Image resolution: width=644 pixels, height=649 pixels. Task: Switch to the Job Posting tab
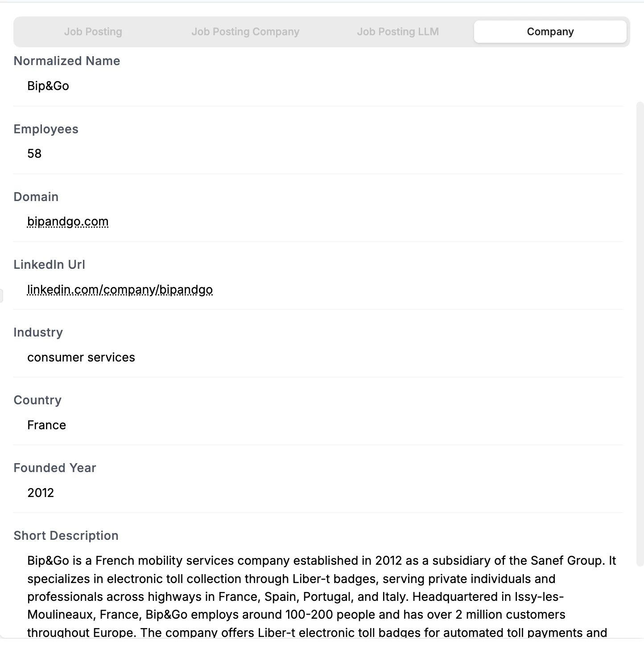coord(93,32)
